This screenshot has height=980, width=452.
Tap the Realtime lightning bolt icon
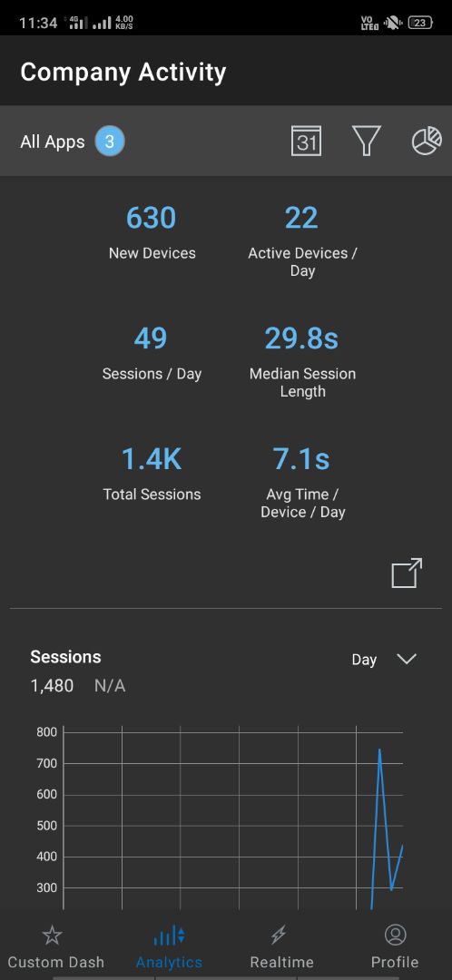(x=279, y=935)
